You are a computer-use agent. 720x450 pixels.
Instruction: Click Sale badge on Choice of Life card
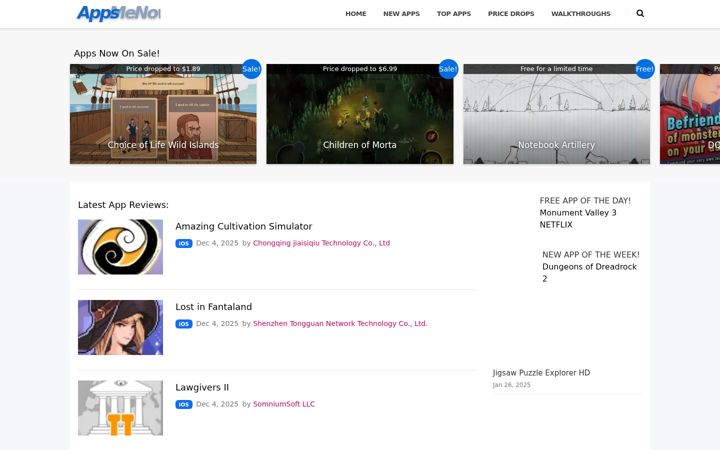(251, 69)
